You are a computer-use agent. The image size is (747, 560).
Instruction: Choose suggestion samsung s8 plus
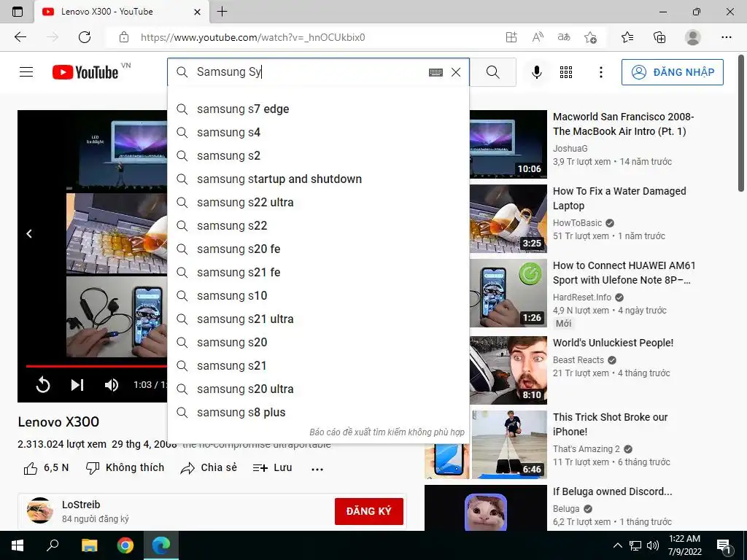(x=318, y=413)
